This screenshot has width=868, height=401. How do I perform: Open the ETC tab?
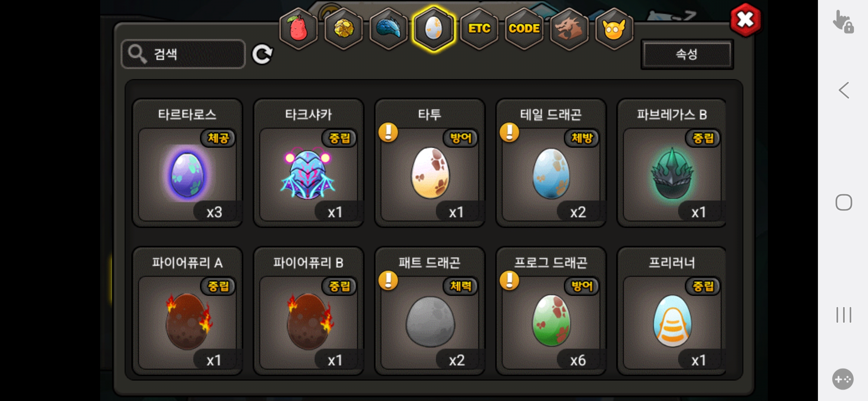[479, 29]
